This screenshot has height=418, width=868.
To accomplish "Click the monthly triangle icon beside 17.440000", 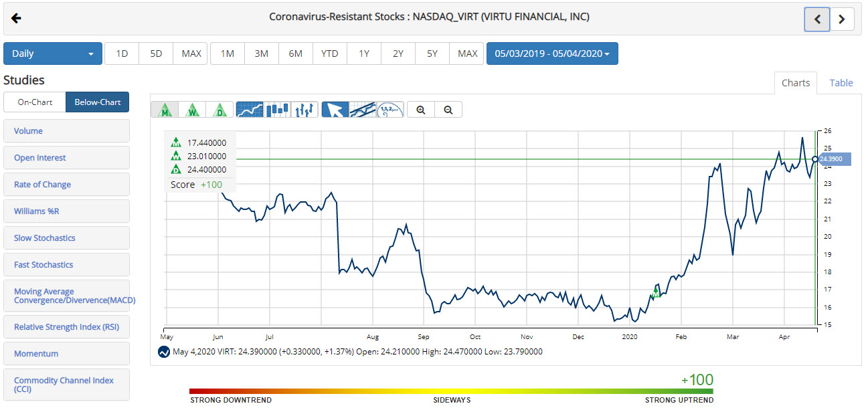I will [176, 142].
